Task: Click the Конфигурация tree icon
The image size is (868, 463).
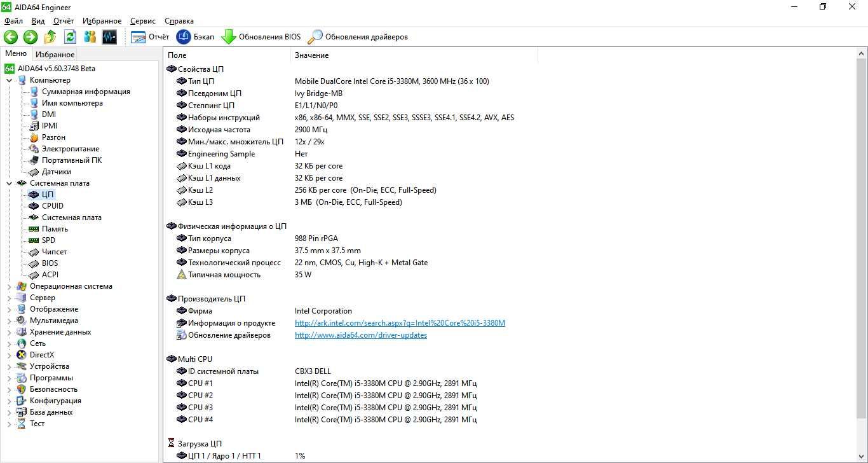Action: pos(22,401)
